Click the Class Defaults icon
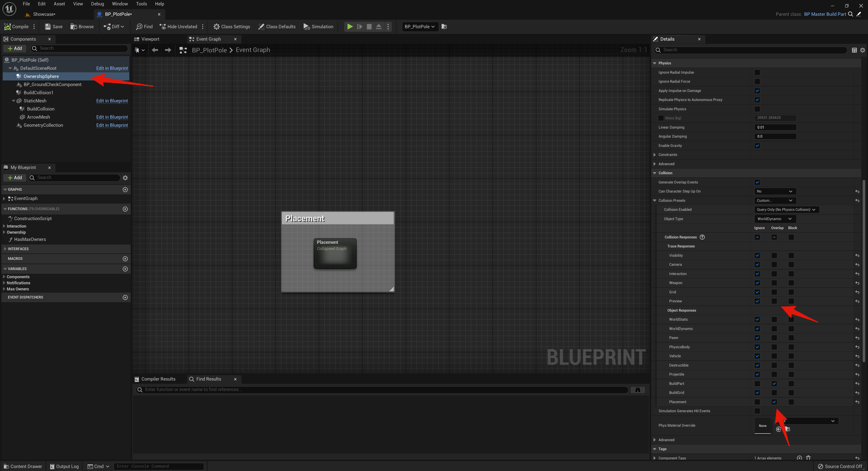Viewport: 868px width, 471px height. [261, 27]
